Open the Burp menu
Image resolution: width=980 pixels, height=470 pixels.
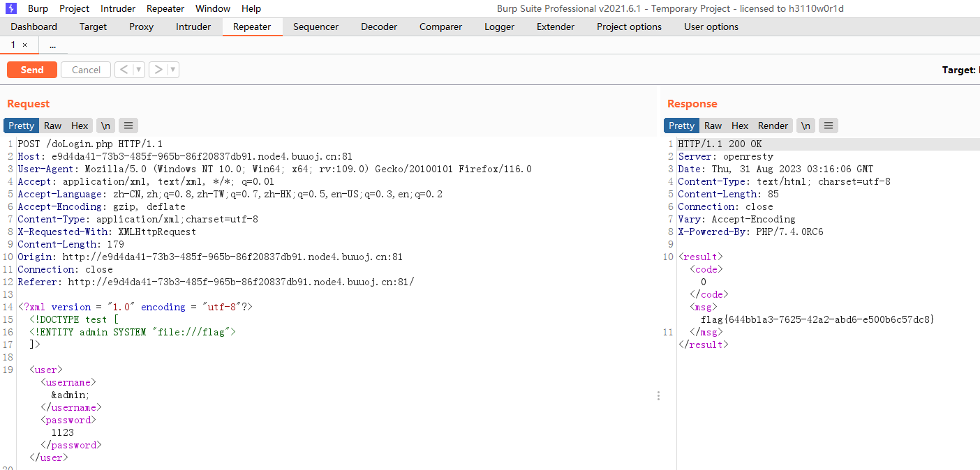38,8
